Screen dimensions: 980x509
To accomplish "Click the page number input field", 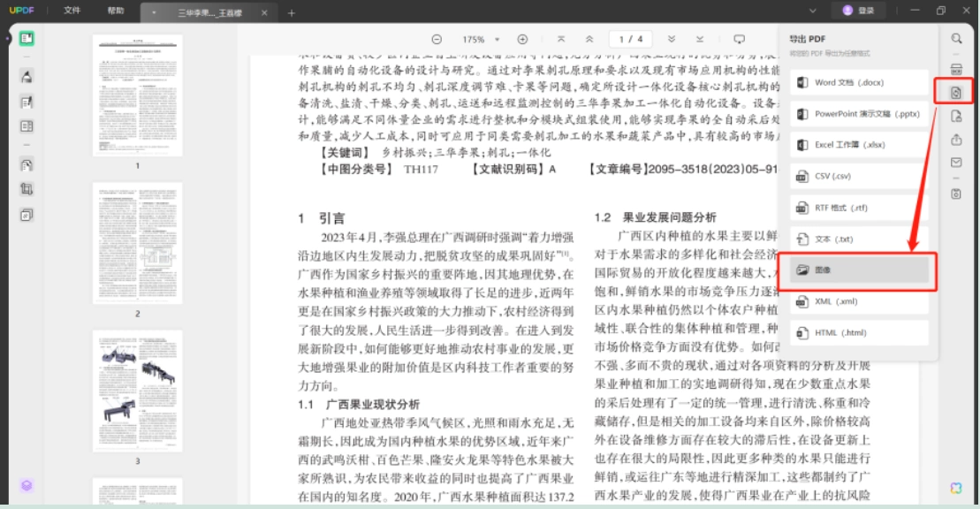I will [x=630, y=40].
